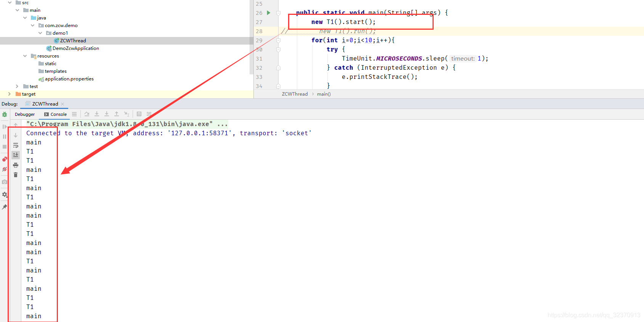The image size is (644, 322).
Task: Clear console output with trash icon
Action: (x=16, y=175)
